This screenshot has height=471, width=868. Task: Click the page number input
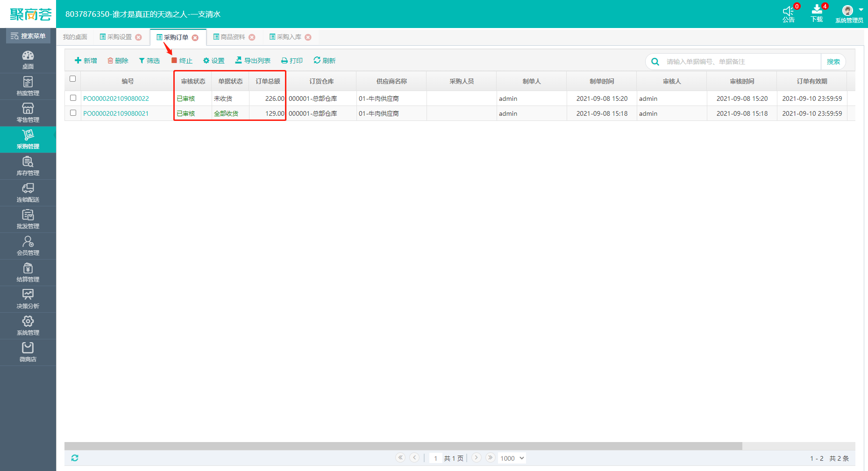(435, 458)
